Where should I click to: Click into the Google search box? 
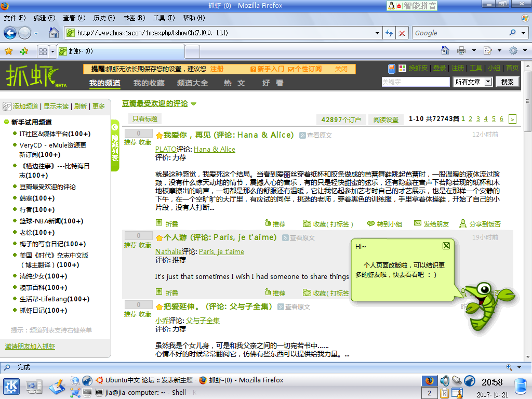tap(460, 33)
